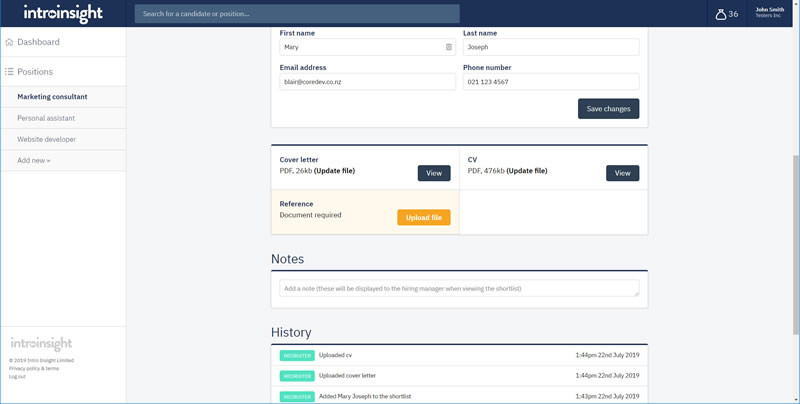Click the page vertical scrollbar
800x404 pixels.
(796, 245)
